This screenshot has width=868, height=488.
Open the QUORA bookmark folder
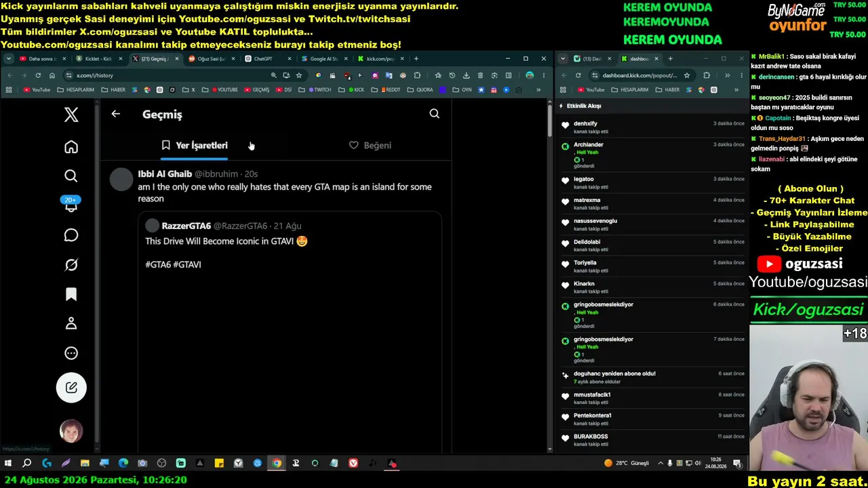point(420,89)
